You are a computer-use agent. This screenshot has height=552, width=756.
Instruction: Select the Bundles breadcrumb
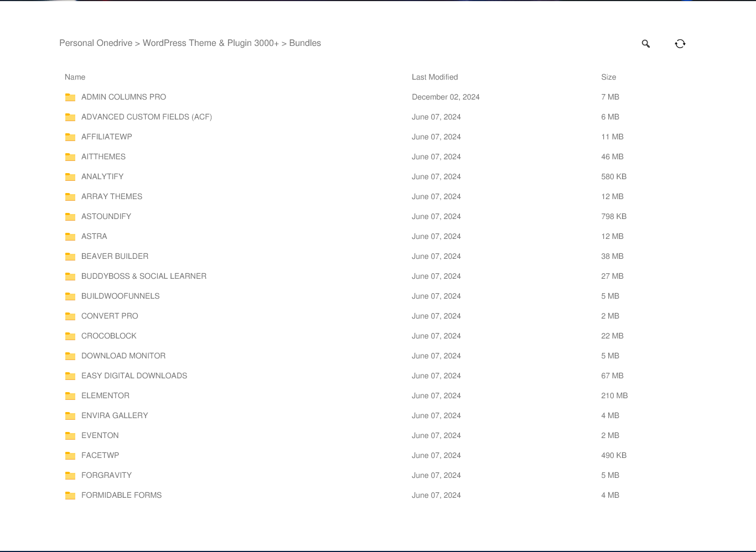pyautogui.click(x=305, y=43)
